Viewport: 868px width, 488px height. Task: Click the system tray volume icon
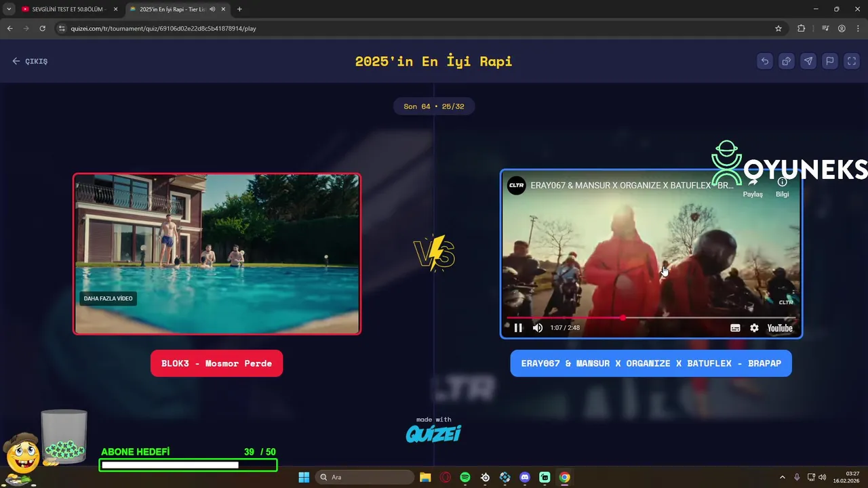pyautogui.click(x=823, y=477)
